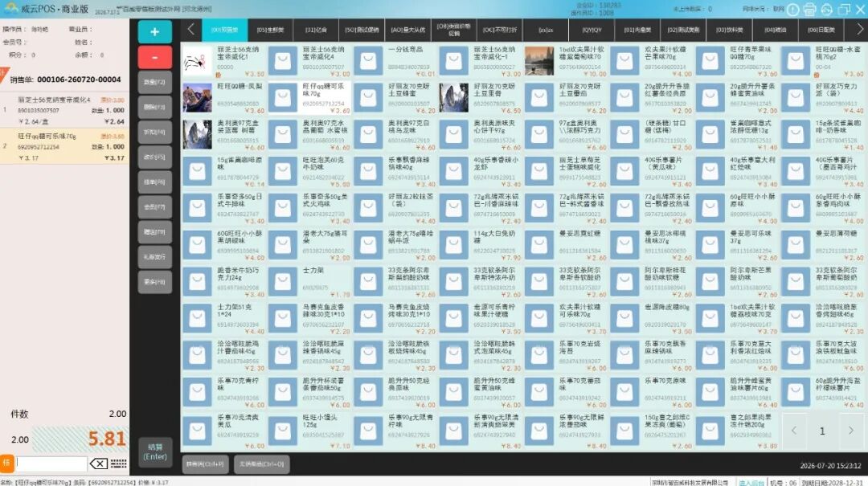Screen dimensions: 868x486
Task: Click the orange tag icon beside barcode input
Action: [x=6, y=463]
